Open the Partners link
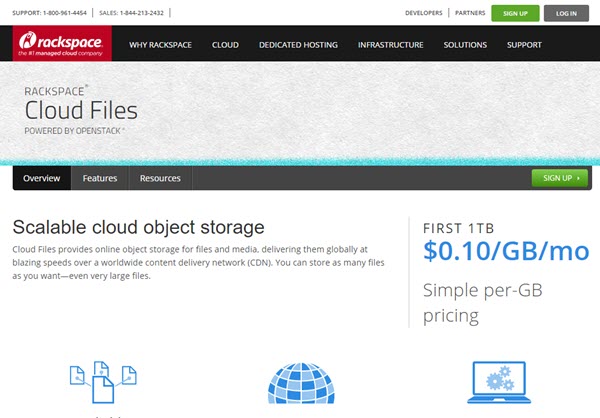The width and height of the screenshot is (600, 418). click(x=470, y=13)
